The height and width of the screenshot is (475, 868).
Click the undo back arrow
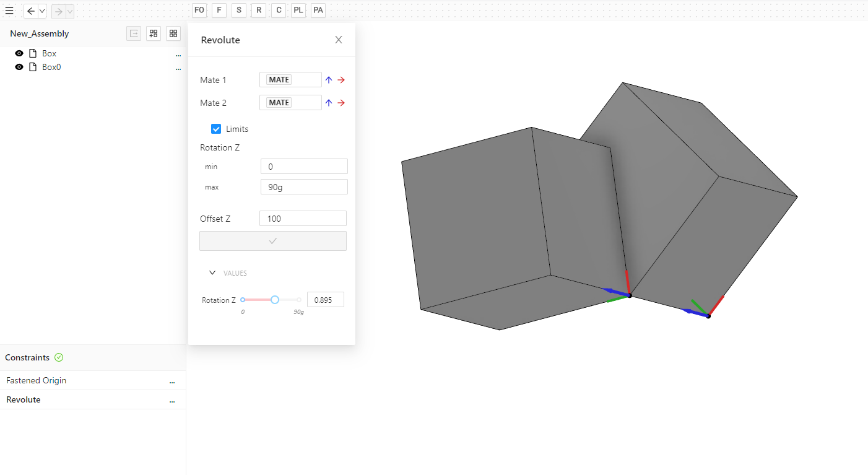pos(31,11)
